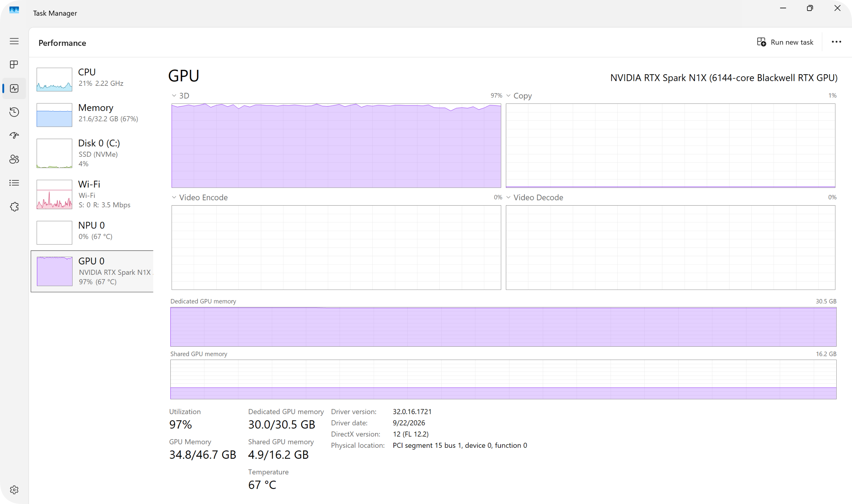Select NPU 0 performance entry
Screen dimensions: 852x504
[x=92, y=233]
